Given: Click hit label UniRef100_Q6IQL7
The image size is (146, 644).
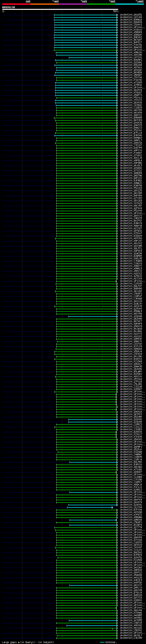Looking at the screenshot, I should (x=131, y=635).
